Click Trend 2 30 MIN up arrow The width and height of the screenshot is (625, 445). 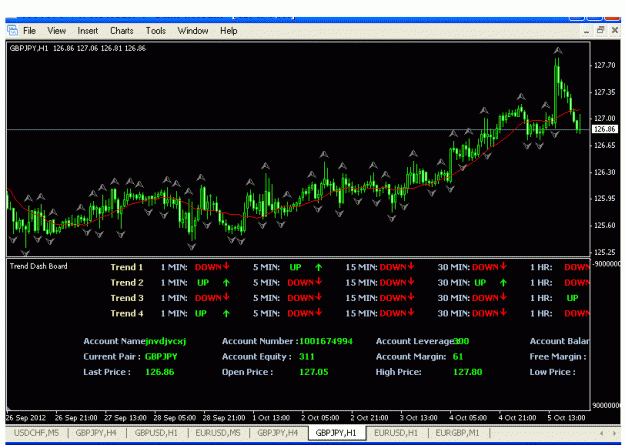tap(503, 283)
